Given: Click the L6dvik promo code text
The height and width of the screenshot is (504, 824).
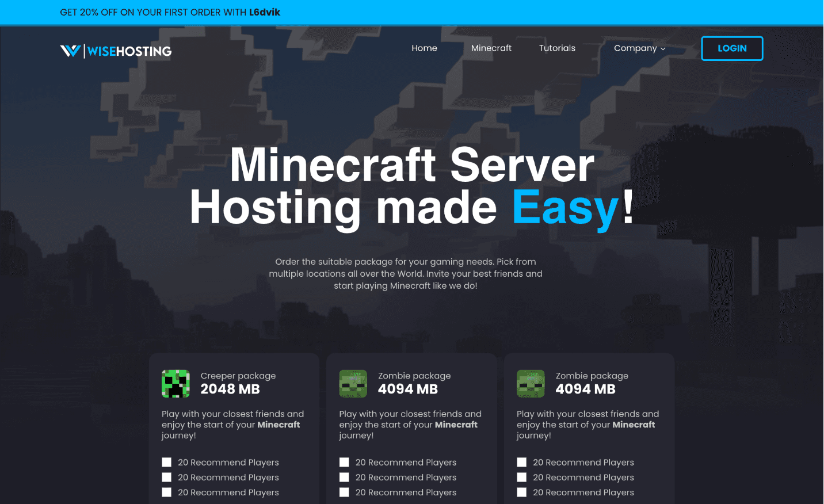Looking at the screenshot, I should (265, 12).
